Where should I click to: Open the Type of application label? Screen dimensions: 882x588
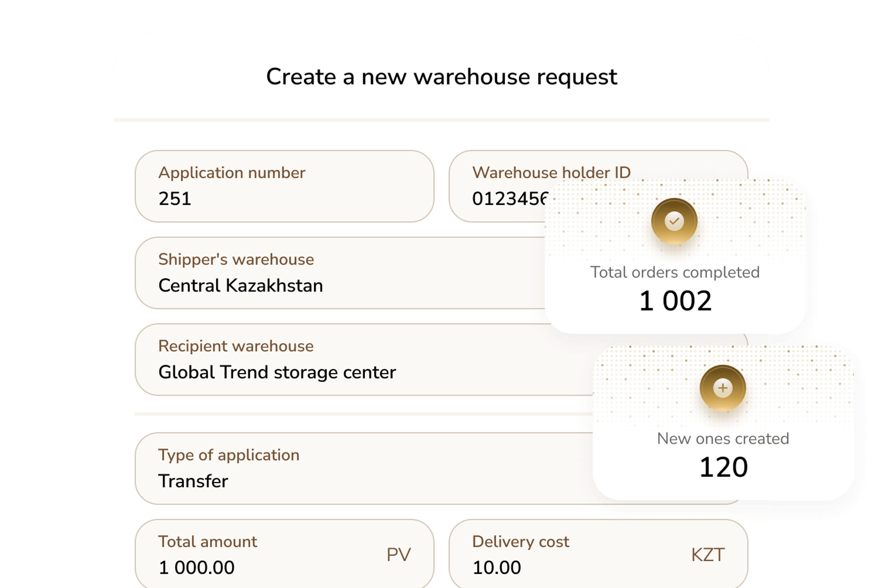229,455
